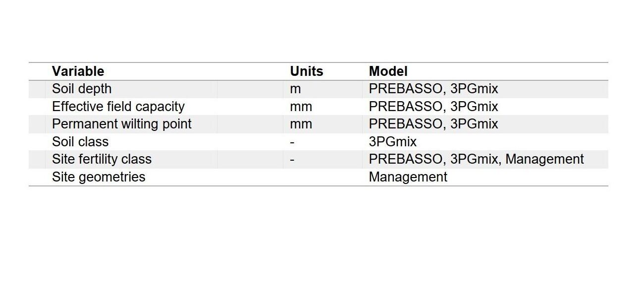Select the Site geometries cell
644x301 pixels.
pyautogui.click(x=99, y=177)
